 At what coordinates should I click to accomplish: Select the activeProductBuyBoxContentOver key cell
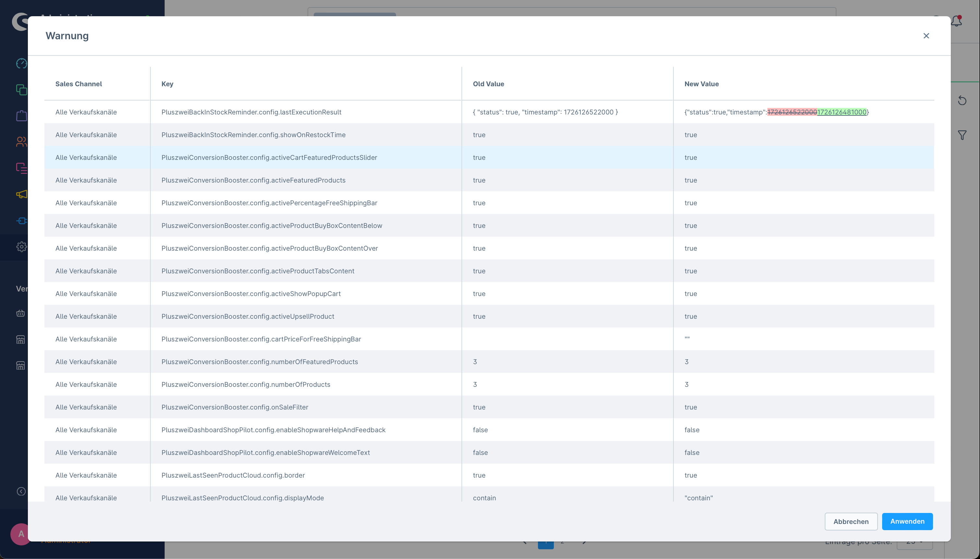click(306, 248)
